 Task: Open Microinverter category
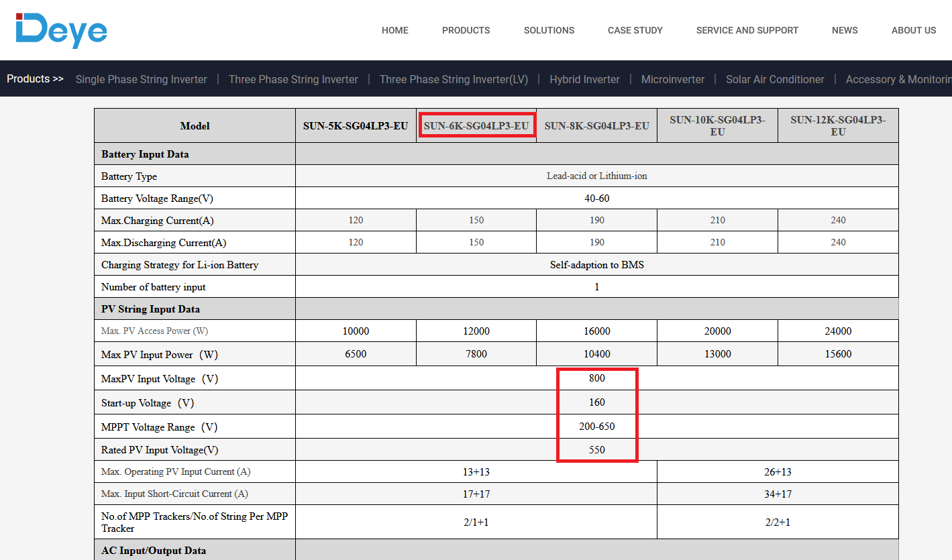coord(673,79)
